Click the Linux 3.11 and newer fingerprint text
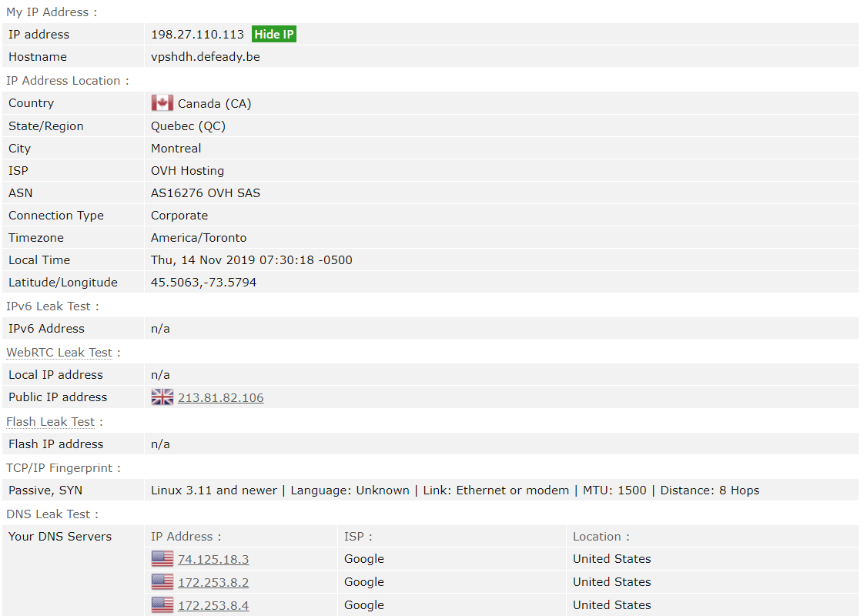 pyautogui.click(x=213, y=490)
